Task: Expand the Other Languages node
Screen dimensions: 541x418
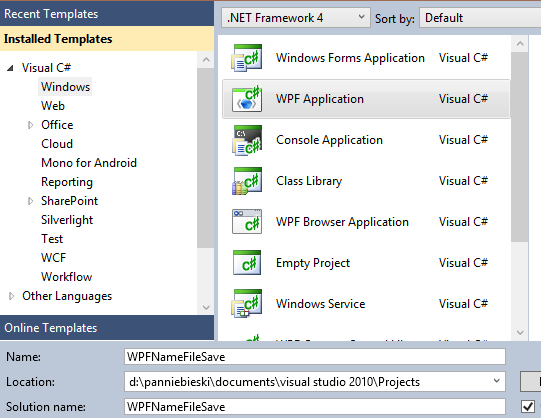Action: click(11, 296)
